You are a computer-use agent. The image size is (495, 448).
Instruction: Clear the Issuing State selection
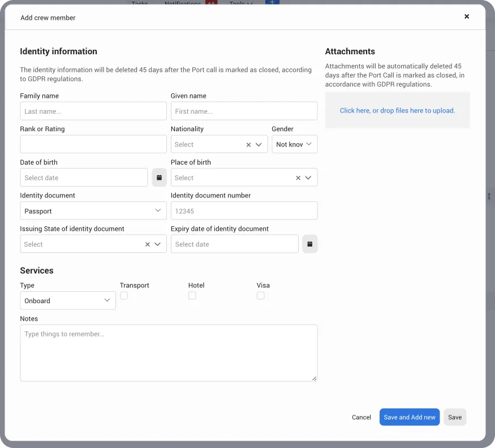[148, 244]
